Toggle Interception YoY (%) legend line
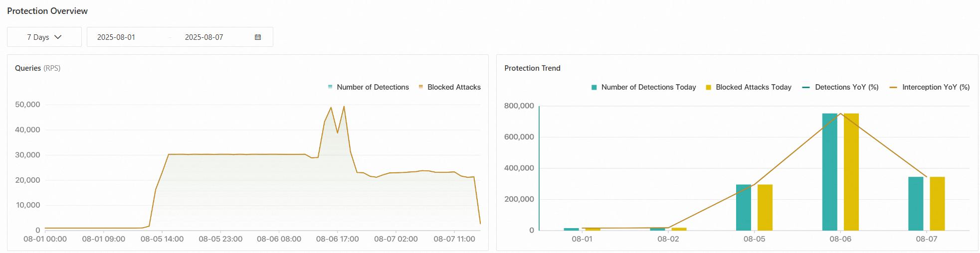This screenshot has width=980, height=253. click(930, 87)
